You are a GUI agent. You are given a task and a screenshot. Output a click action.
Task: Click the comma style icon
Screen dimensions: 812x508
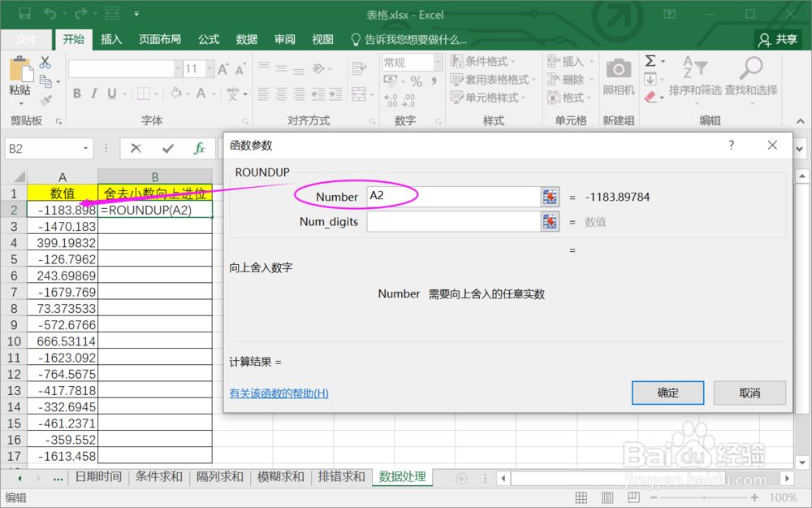(434, 80)
